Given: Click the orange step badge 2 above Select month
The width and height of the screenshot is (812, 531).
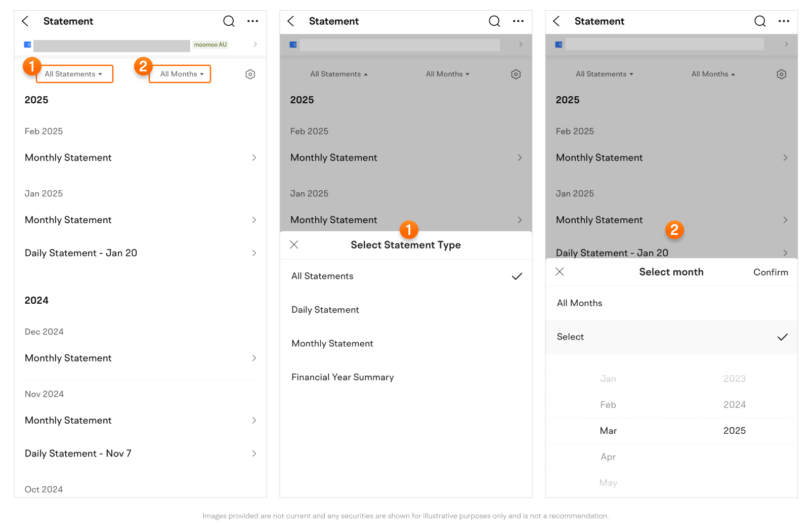Looking at the screenshot, I should tap(674, 230).
